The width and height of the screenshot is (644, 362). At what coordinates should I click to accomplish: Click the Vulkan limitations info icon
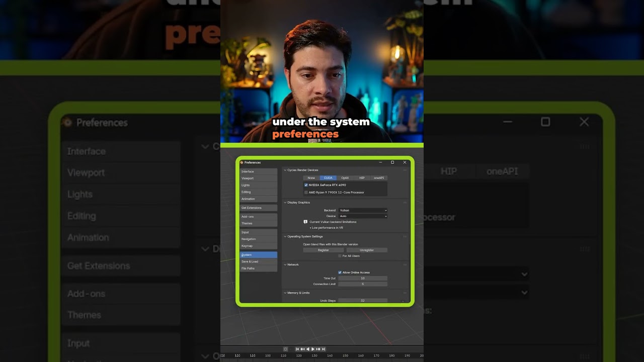(305, 222)
